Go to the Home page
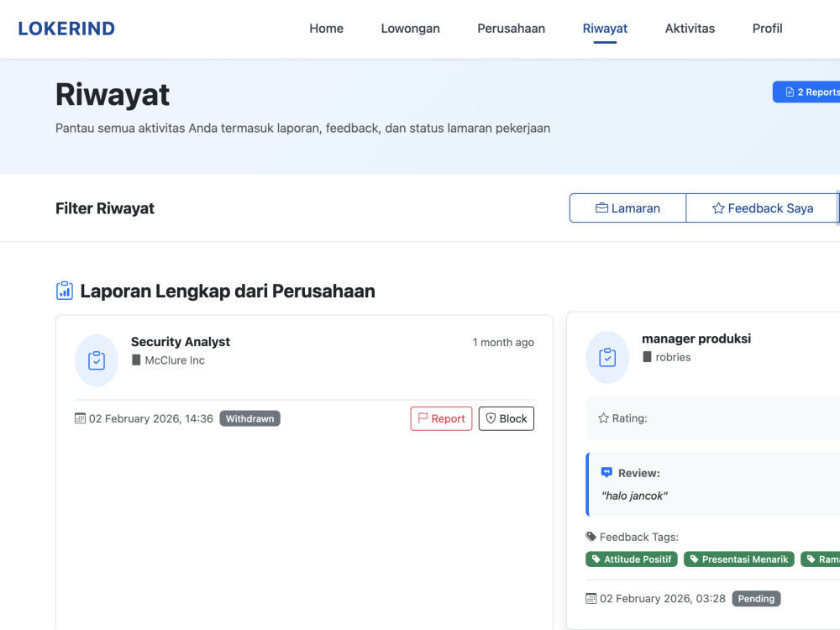The image size is (840, 630). click(x=326, y=29)
